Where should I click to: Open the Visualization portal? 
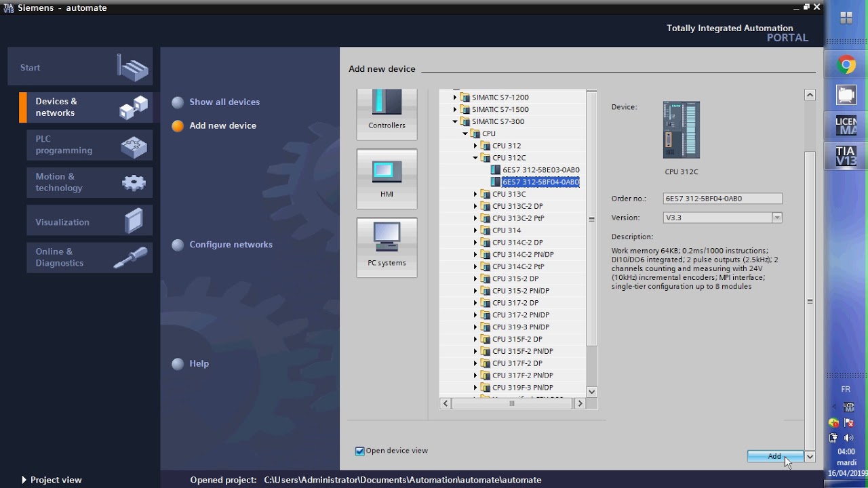(x=90, y=222)
